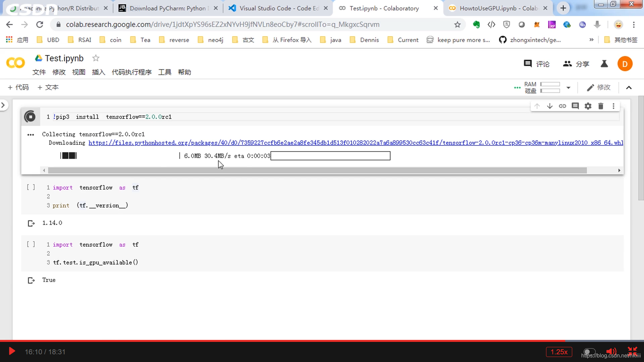Open java bookmark folder

click(331, 40)
